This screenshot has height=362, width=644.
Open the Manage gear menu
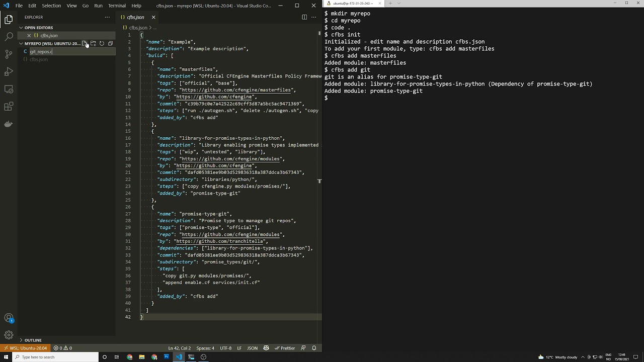click(9, 335)
